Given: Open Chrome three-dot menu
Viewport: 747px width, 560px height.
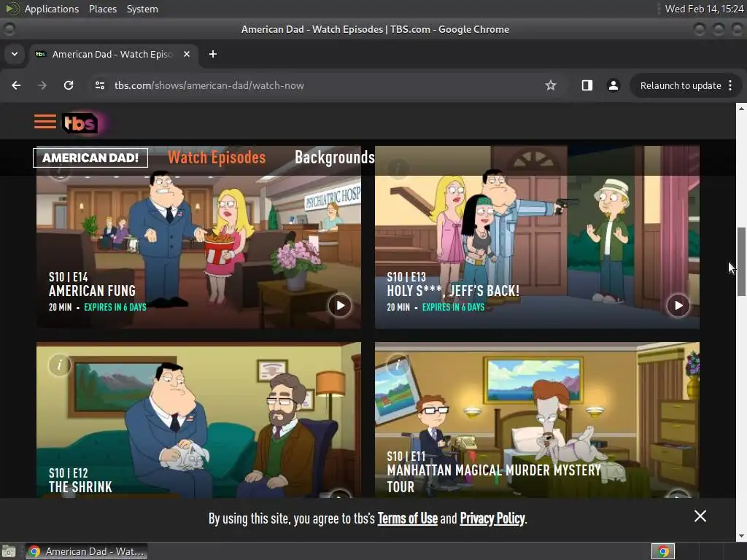Looking at the screenshot, I should point(730,85).
